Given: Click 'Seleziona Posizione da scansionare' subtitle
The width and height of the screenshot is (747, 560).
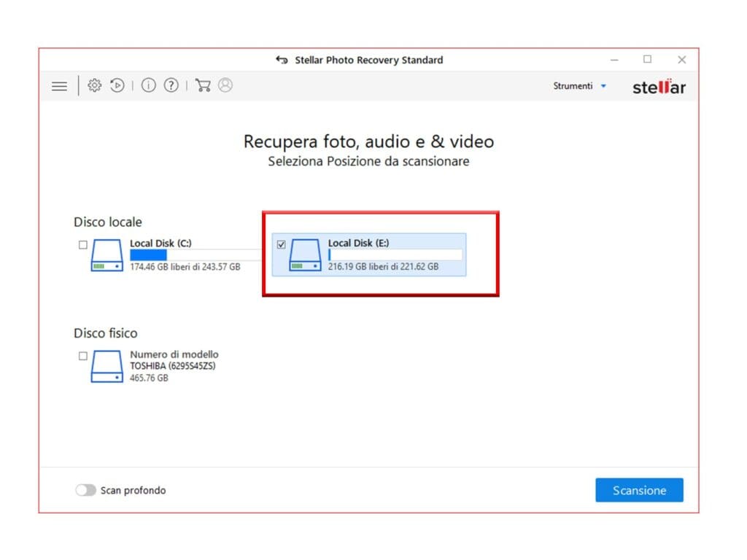Looking at the screenshot, I should (x=368, y=161).
